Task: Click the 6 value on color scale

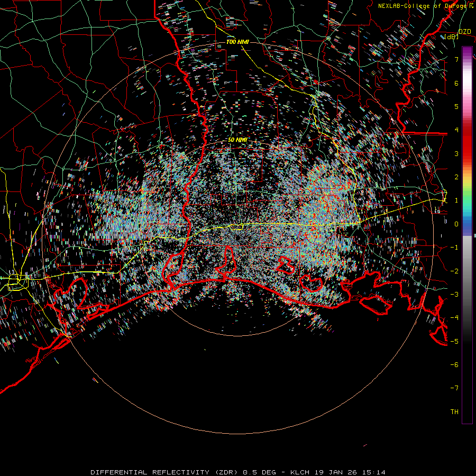Action: (456, 83)
